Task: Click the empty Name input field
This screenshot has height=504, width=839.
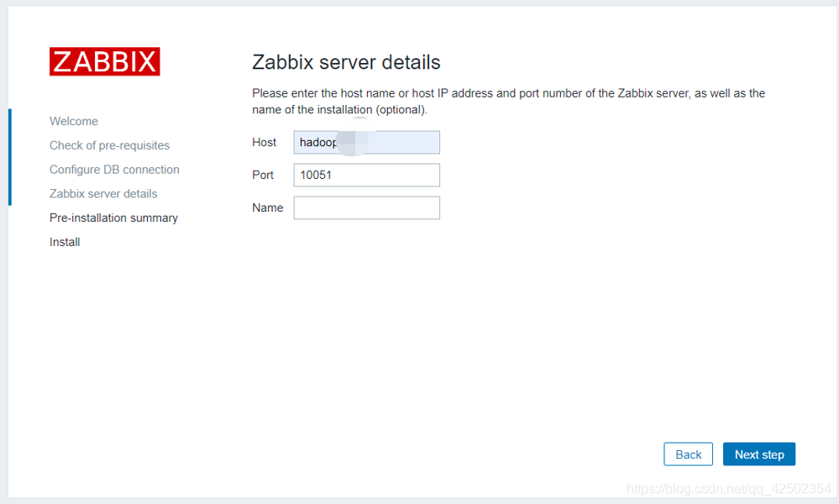Action: [x=366, y=207]
